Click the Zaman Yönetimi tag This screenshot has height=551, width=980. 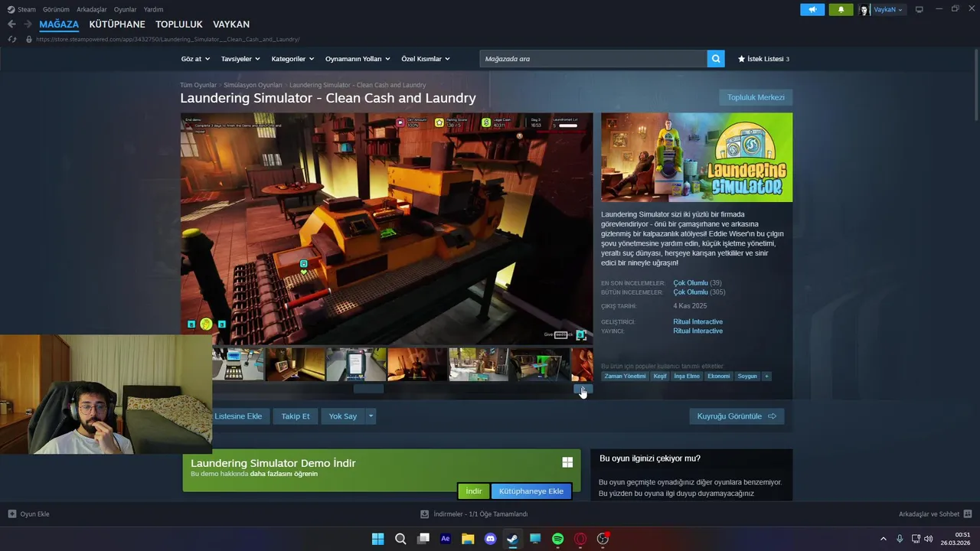tap(625, 376)
